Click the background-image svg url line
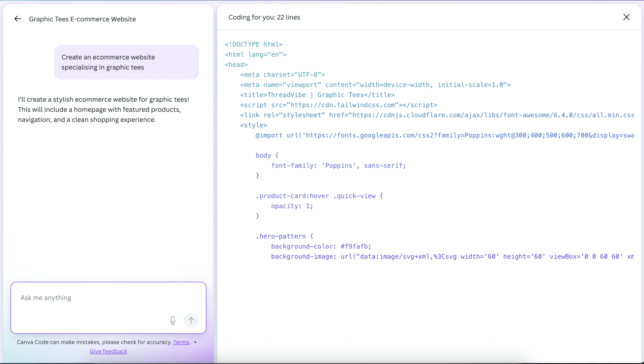 pyautogui.click(x=453, y=256)
